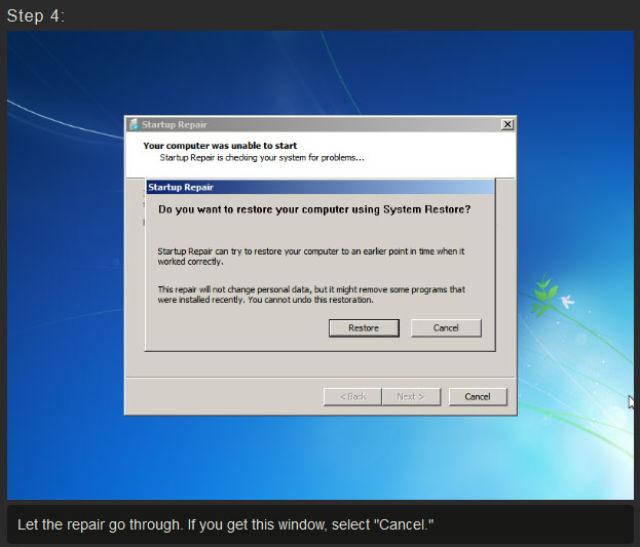
Task: Click the warning about removing recent programs
Action: pyautogui.click(x=310, y=294)
